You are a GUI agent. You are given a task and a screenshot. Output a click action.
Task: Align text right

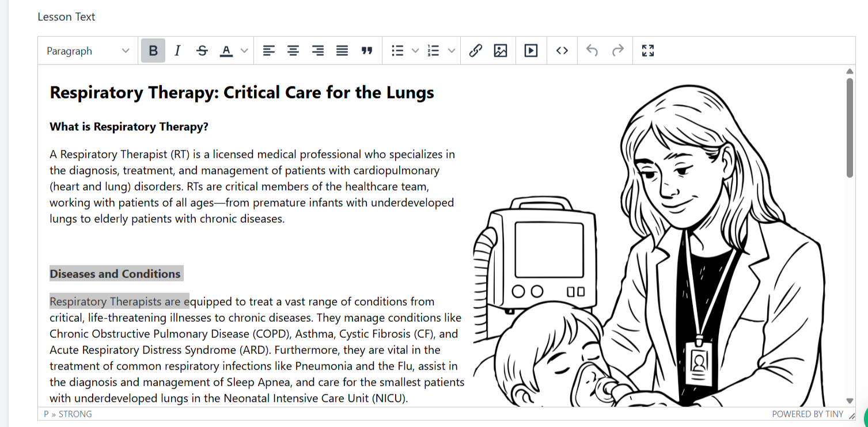point(317,51)
